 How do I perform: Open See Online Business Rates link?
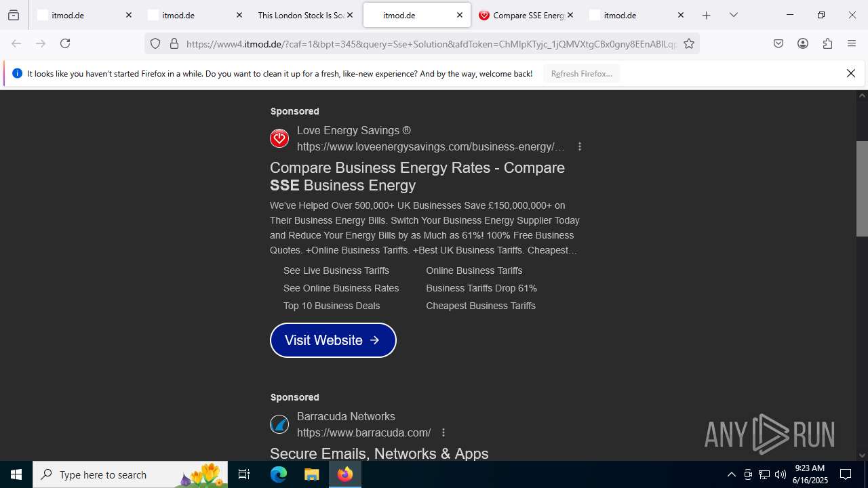coord(341,288)
